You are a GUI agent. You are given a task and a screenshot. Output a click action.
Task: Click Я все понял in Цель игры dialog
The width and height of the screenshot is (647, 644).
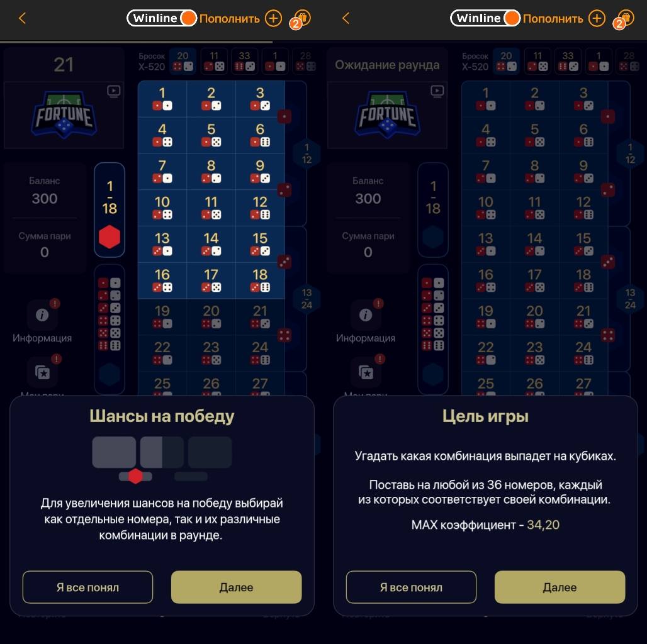coord(411,587)
